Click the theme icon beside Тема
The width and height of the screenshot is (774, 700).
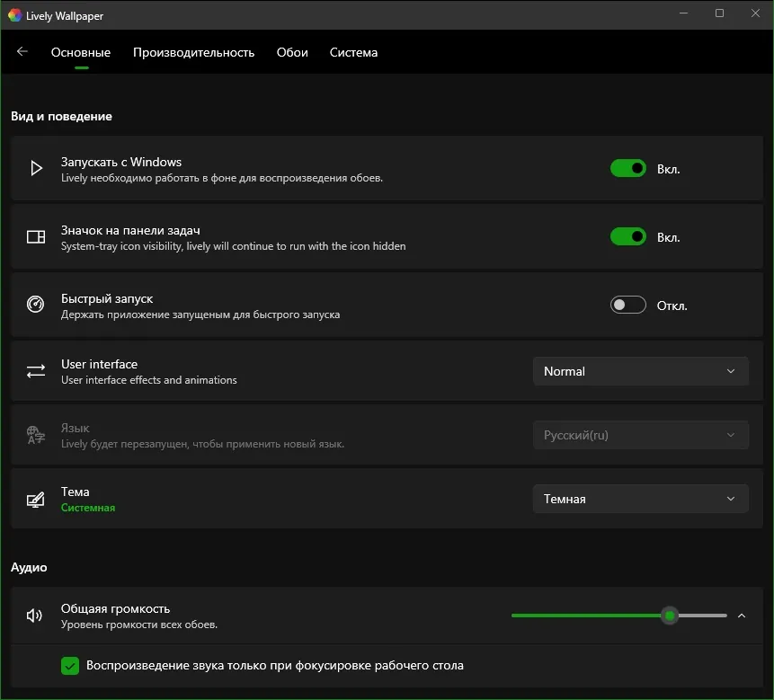(36, 500)
